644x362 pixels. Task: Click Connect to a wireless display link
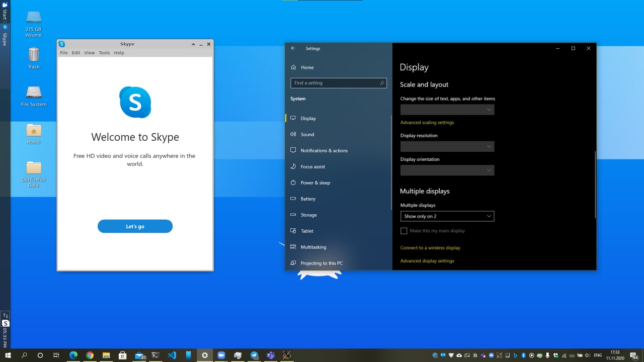click(x=430, y=248)
